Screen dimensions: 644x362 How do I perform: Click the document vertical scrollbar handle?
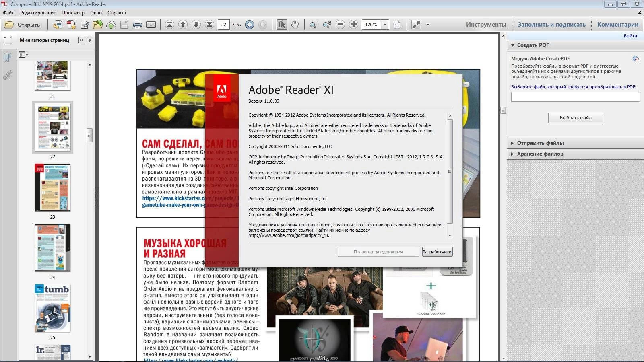(503, 110)
